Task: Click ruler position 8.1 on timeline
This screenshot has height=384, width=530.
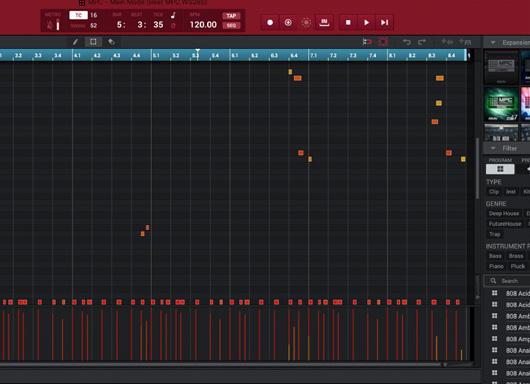Action: [x=392, y=55]
